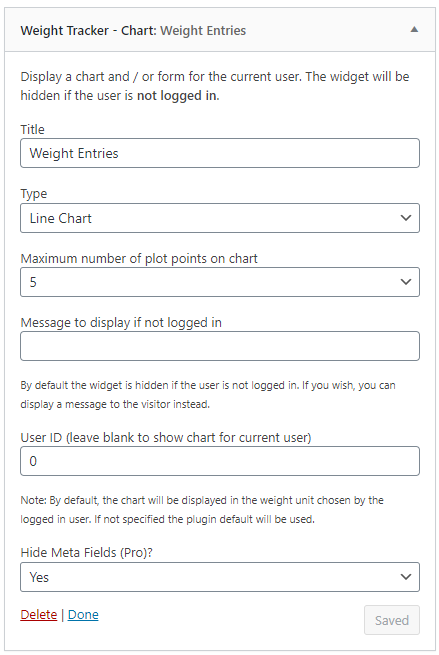Focus the Title field containing Weight Entries
439x655 pixels.
pos(220,153)
